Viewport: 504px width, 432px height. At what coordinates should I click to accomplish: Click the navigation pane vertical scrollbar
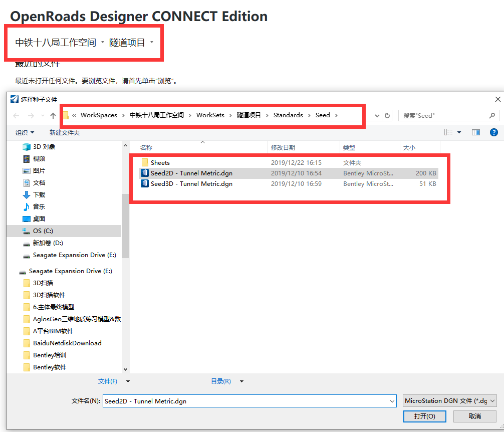click(x=125, y=226)
